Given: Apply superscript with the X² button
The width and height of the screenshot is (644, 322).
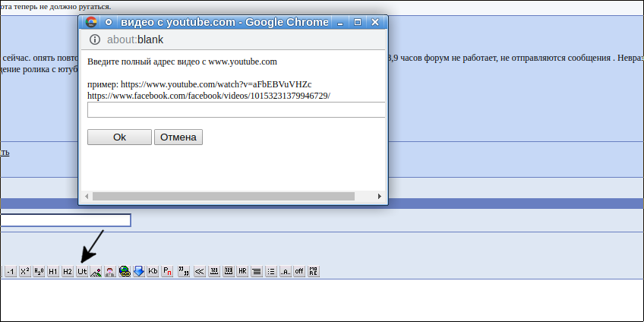Looking at the screenshot, I should [25, 271].
